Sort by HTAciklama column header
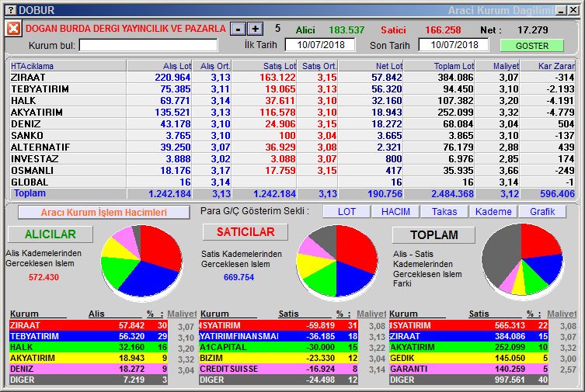 point(68,66)
